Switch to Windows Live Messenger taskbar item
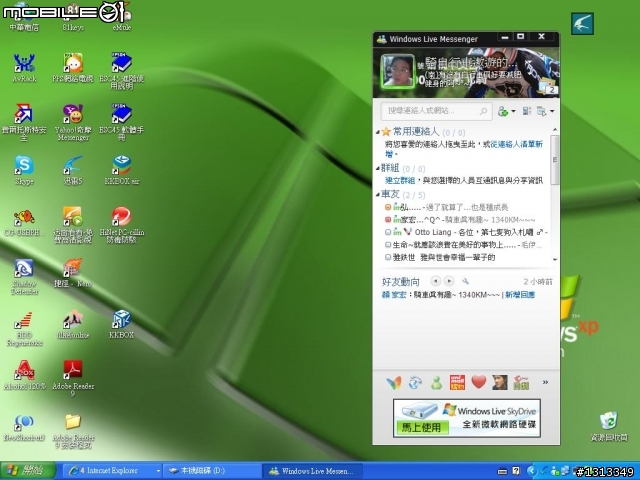Screen dimensions: 640x480 (x=312, y=471)
